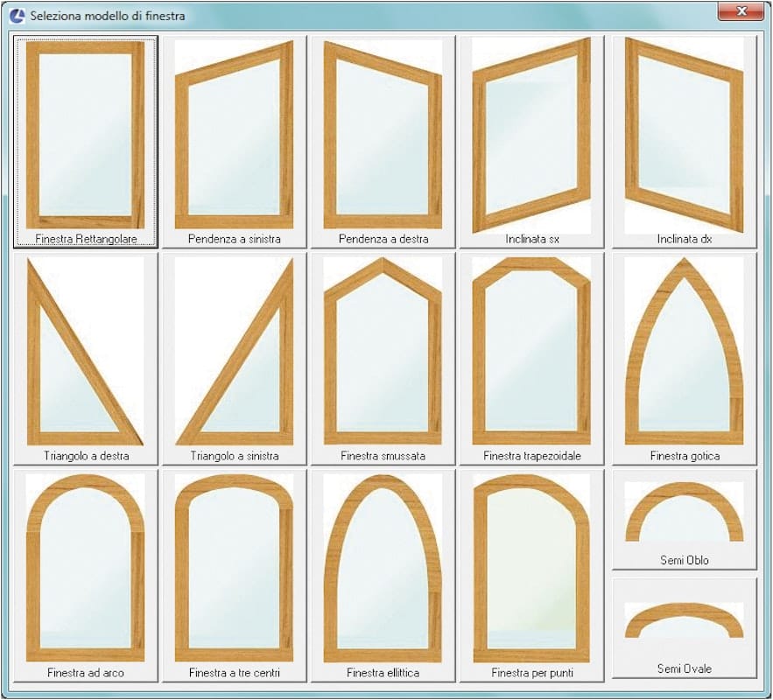Viewport: 773px width, 700px height.
Task: Click the 'Finestra gotica' text label
Action: [685, 456]
